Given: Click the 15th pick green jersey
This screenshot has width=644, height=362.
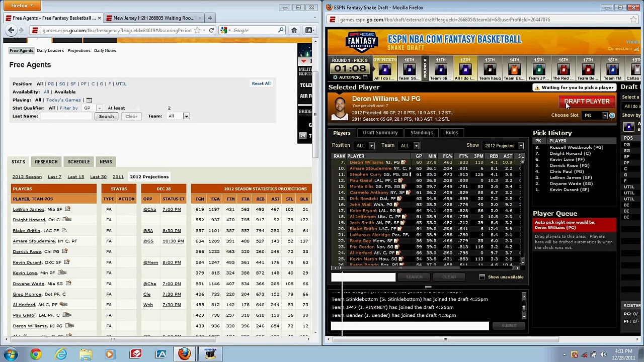Looking at the screenshot, I should pyautogui.click(x=539, y=70).
